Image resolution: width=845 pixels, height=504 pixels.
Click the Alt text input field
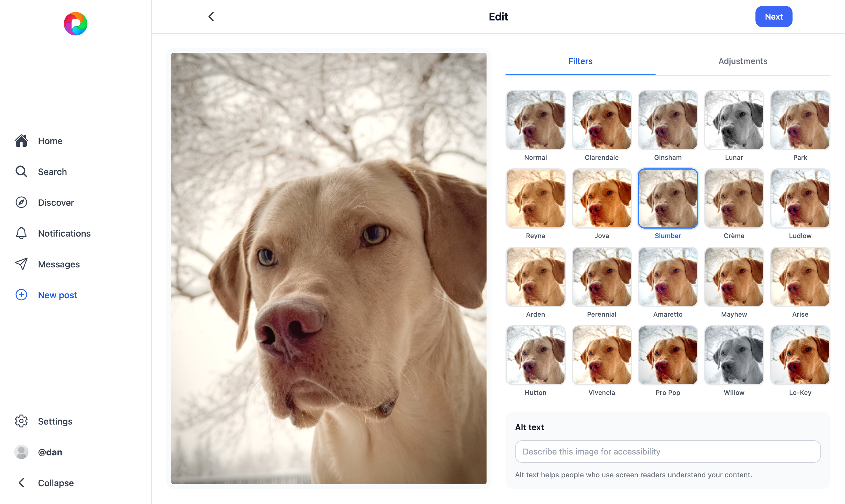(x=667, y=451)
